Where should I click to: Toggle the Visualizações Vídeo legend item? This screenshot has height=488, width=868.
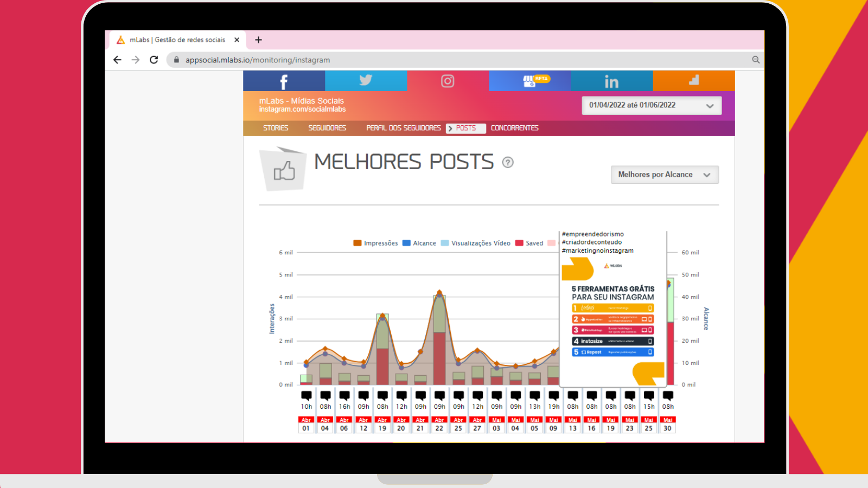tap(477, 243)
